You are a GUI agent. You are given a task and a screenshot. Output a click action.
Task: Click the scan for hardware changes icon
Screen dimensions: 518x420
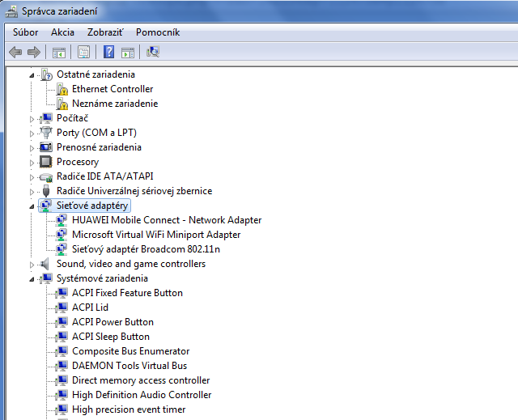(153, 53)
